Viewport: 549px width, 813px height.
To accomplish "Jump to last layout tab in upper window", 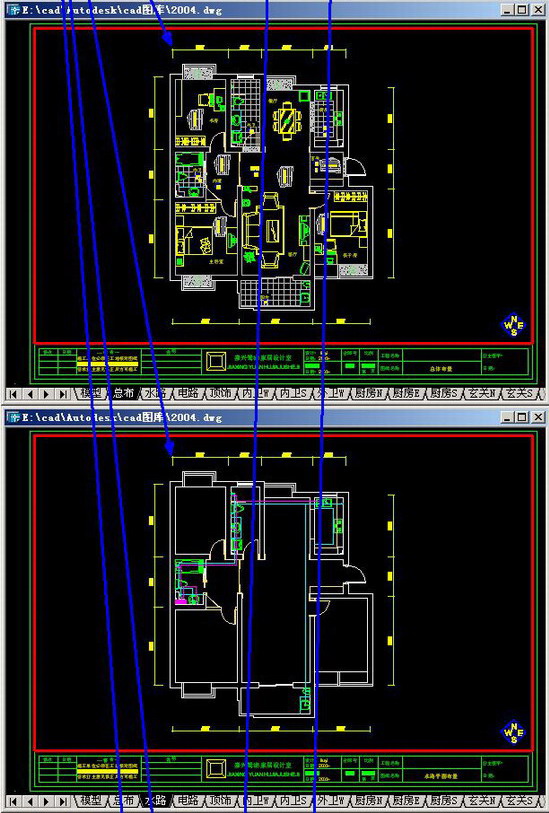I will pos(63,394).
